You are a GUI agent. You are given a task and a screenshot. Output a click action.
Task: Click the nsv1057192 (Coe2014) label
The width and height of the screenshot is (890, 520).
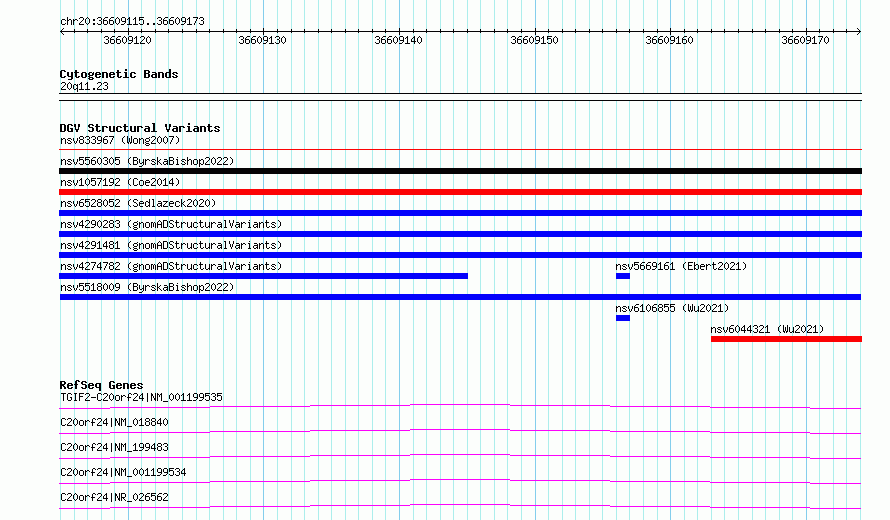tap(120, 182)
